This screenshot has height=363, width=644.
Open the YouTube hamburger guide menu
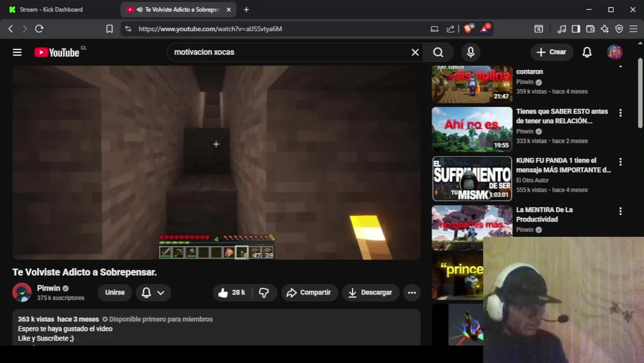17,52
